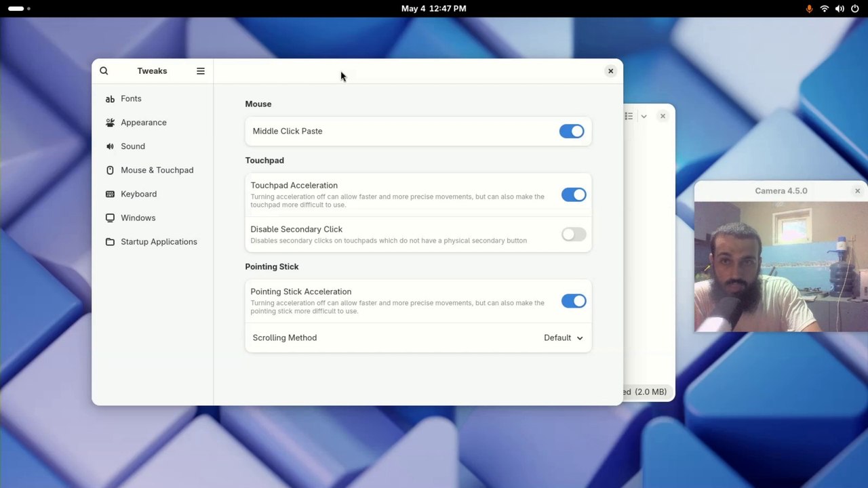
Task: Toggle Pointing Stick Acceleration off
Action: 574,302
